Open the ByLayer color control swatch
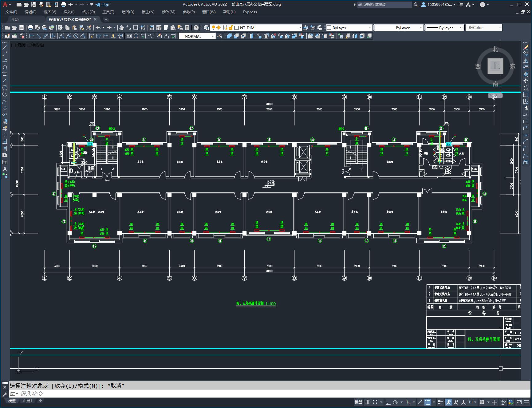Viewport: 532px width, 408px height. (349, 28)
